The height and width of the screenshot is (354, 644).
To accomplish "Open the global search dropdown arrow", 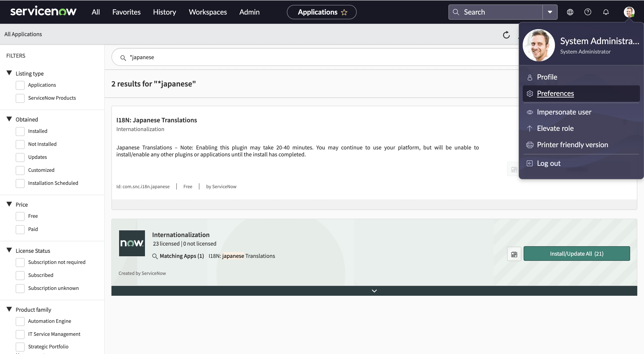I will click(550, 12).
